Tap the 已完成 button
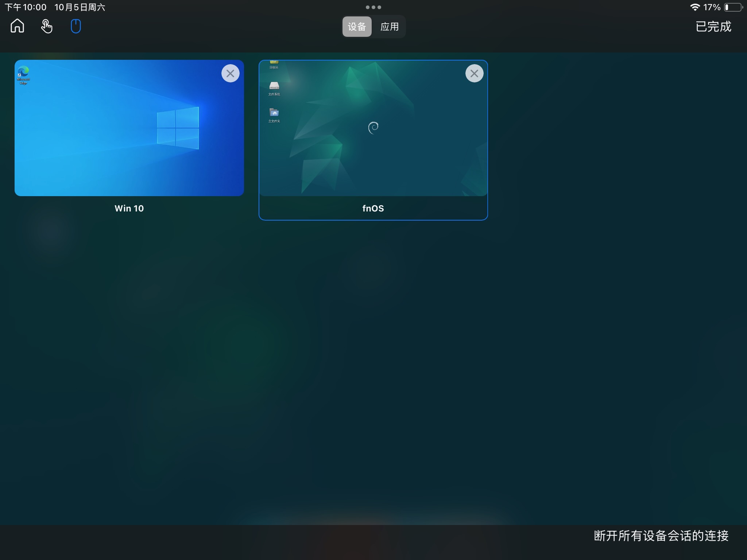Screen dimensions: 747x560 (713, 27)
